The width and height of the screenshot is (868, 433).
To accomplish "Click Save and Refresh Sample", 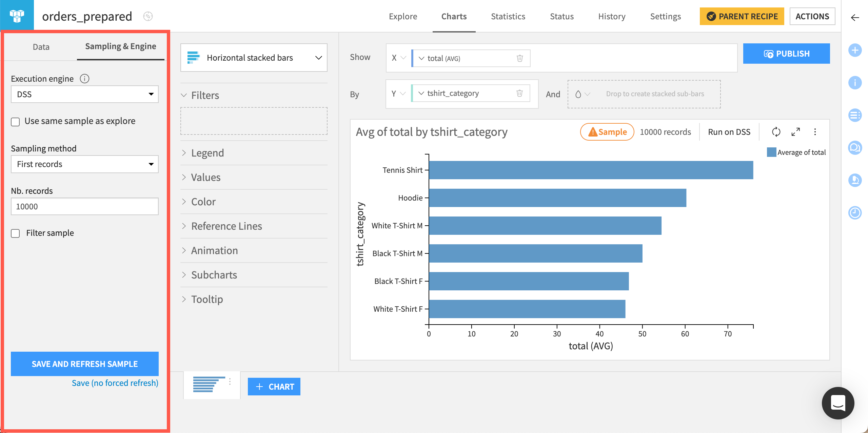I will (84, 364).
